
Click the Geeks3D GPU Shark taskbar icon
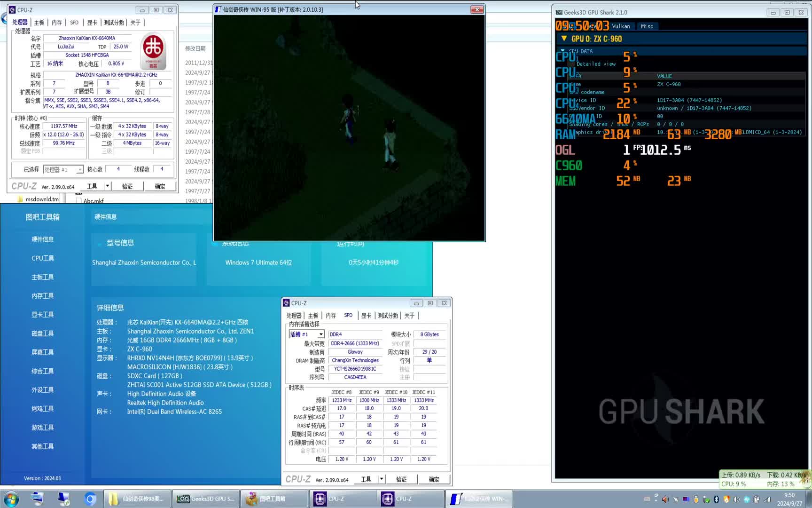pos(205,499)
